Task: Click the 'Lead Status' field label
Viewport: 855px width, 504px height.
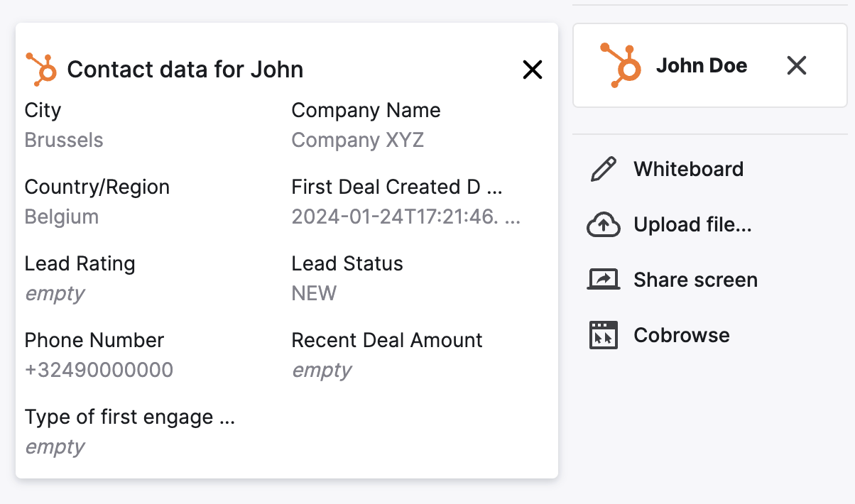Action: [x=347, y=263]
